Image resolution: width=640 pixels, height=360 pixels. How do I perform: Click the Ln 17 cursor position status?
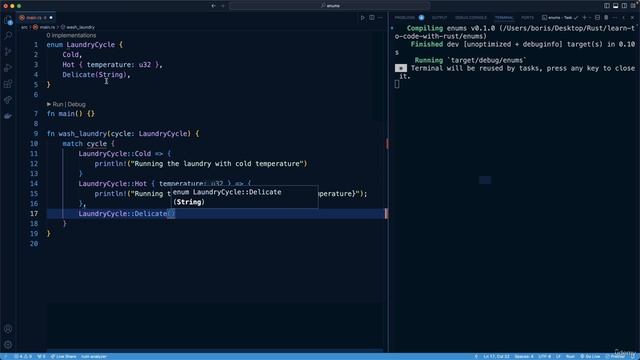(496, 356)
